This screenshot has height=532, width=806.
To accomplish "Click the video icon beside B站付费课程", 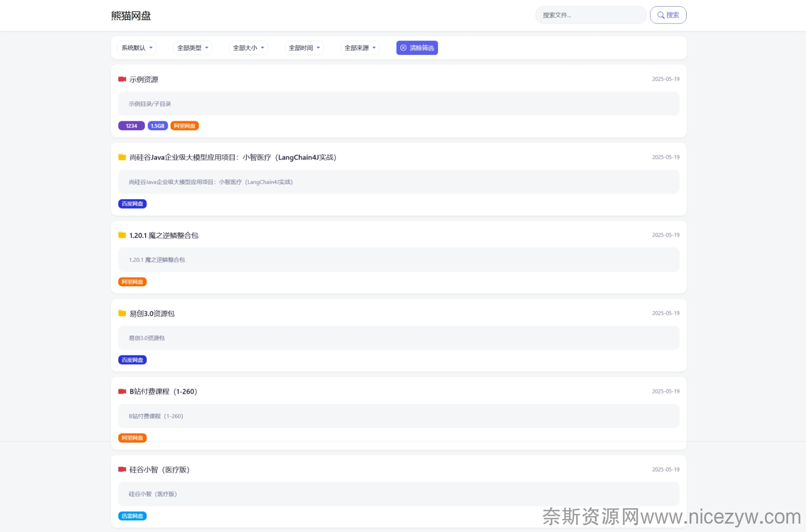I will coord(122,391).
